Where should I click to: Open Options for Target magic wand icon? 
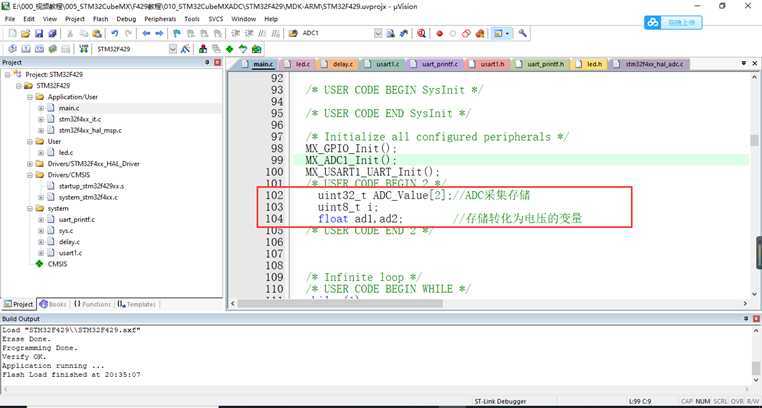coord(185,49)
